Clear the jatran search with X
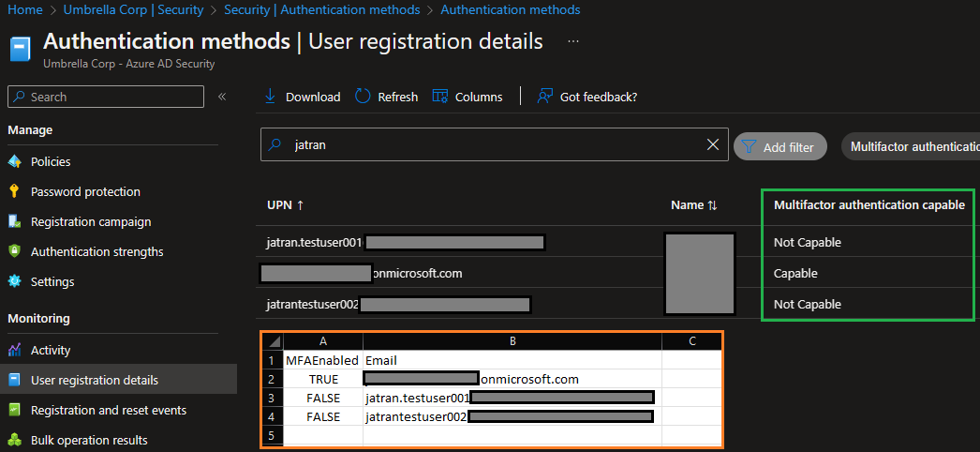Screen dimensions: 980x452 pos(712,145)
